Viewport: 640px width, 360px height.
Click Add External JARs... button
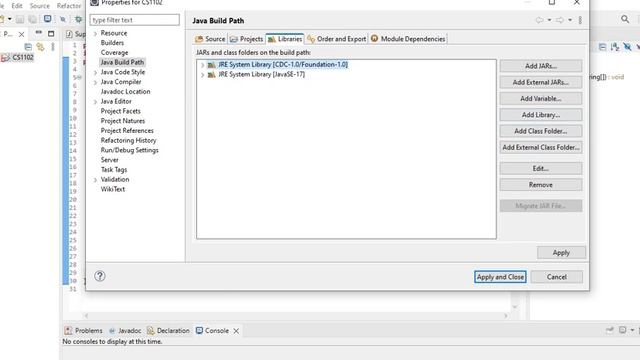pyautogui.click(x=541, y=82)
